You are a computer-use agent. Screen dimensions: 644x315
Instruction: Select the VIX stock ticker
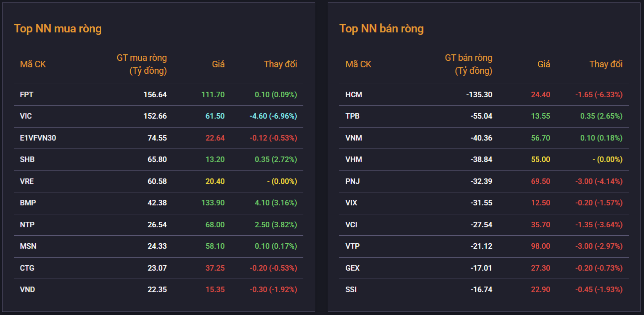tap(351, 203)
